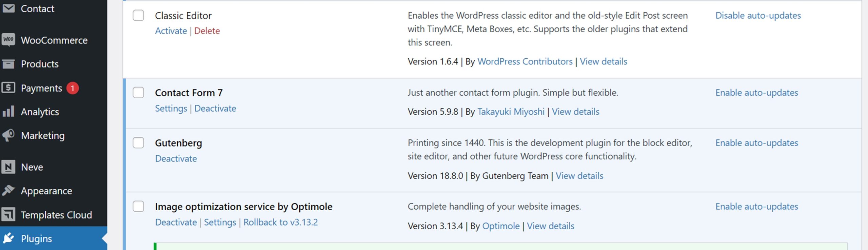Click the Products archive box icon
Screen dimensions: 868x250
pos(8,63)
